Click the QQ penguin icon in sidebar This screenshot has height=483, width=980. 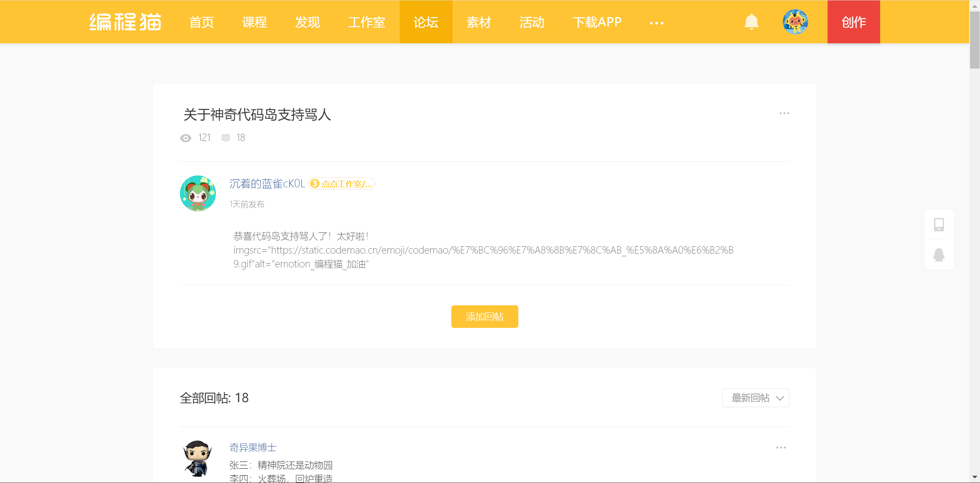(939, 255)
